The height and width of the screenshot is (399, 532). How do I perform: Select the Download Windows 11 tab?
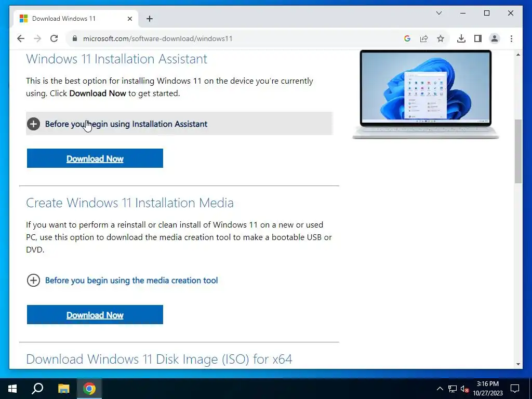click(x=76, y=19)
